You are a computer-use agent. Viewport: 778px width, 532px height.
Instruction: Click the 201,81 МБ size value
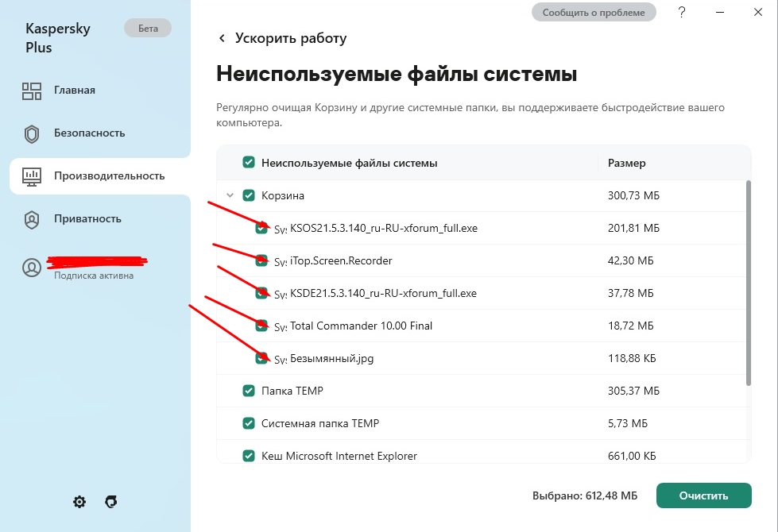point(633,228)
